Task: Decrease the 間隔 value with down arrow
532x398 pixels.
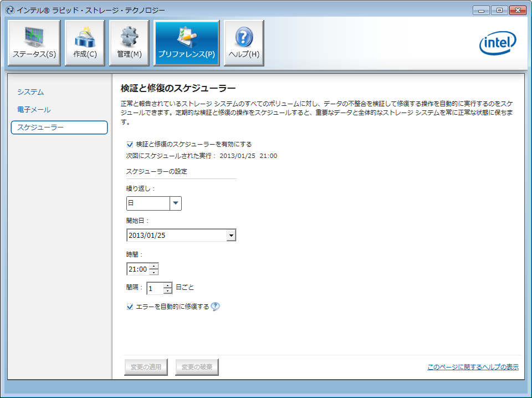Action: [167, 291]
